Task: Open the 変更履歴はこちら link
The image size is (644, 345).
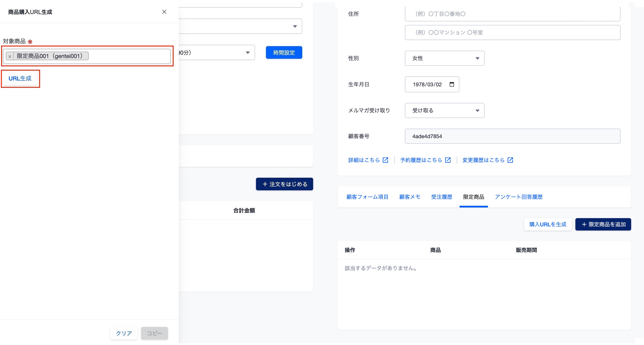Action: click(484, 160)
